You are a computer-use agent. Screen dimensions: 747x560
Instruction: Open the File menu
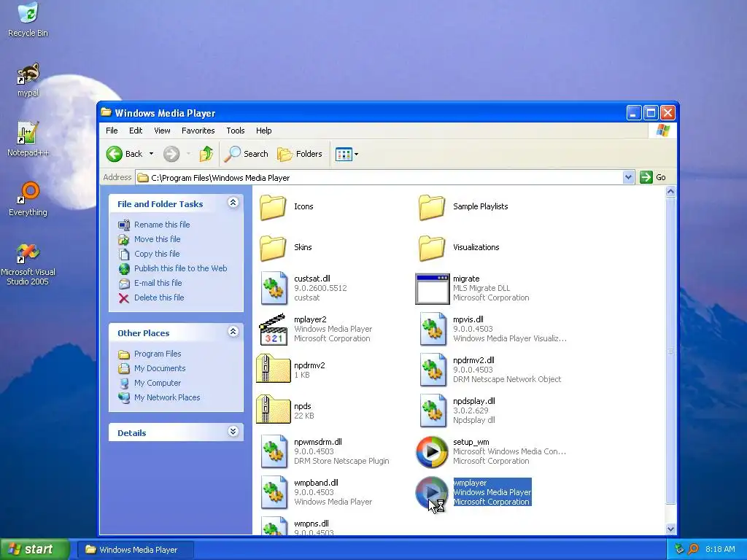[112, 131]
